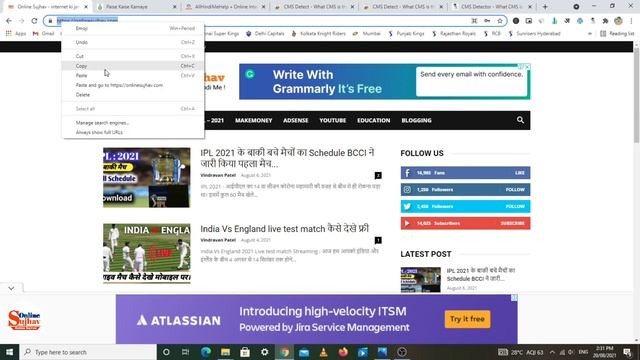Choose Paste from the context menu

(133, 76)
